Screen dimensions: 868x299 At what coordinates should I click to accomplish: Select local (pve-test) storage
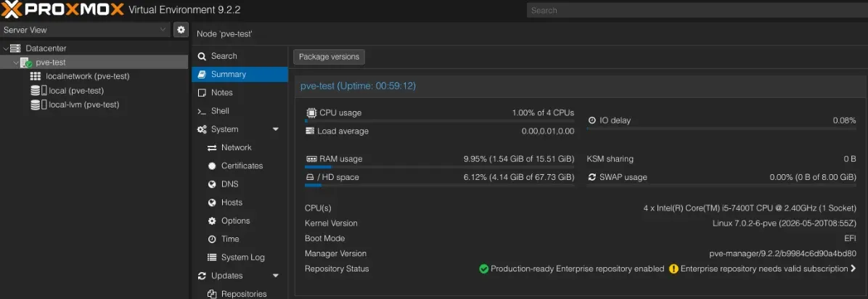pyautogui.click(x=94, y=91)
